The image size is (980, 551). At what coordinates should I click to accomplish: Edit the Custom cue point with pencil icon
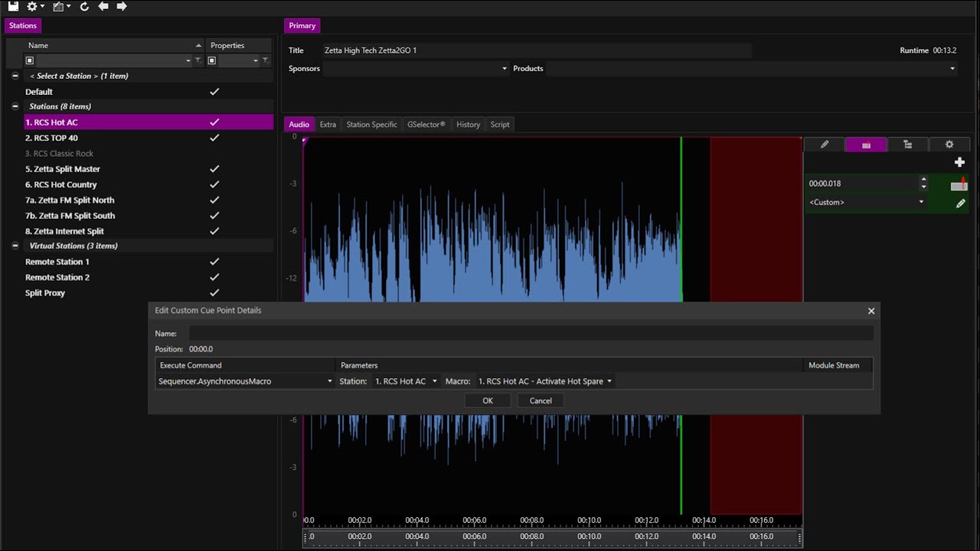point(960,204)
